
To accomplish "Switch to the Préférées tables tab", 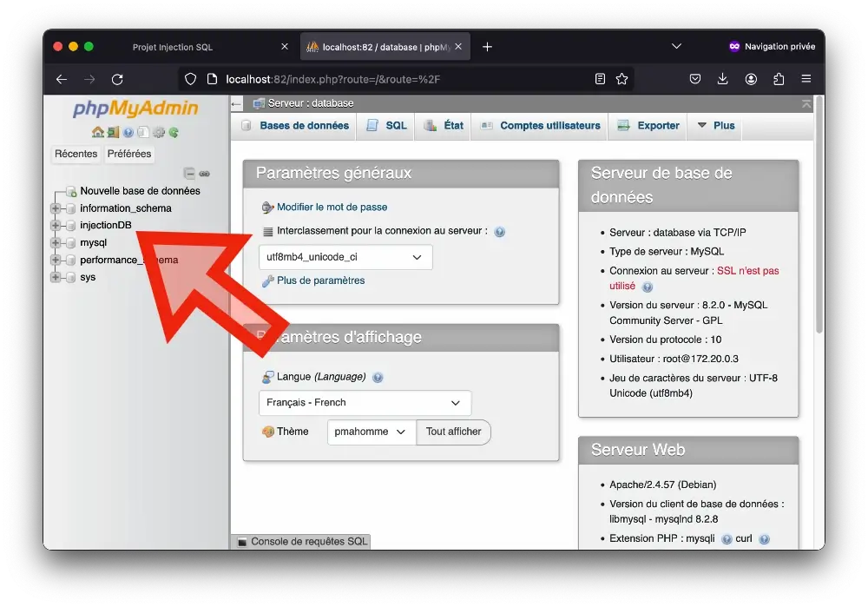I will click(x=129, y=154).
